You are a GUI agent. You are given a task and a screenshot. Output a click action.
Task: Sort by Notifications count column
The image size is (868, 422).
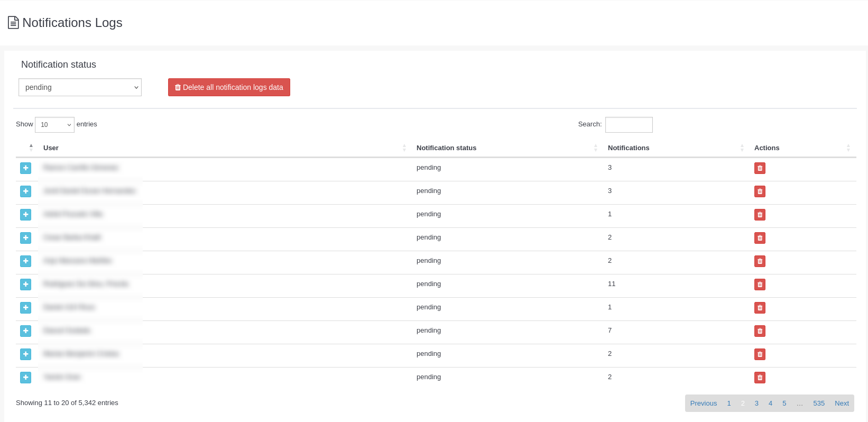tap(629, 148)
